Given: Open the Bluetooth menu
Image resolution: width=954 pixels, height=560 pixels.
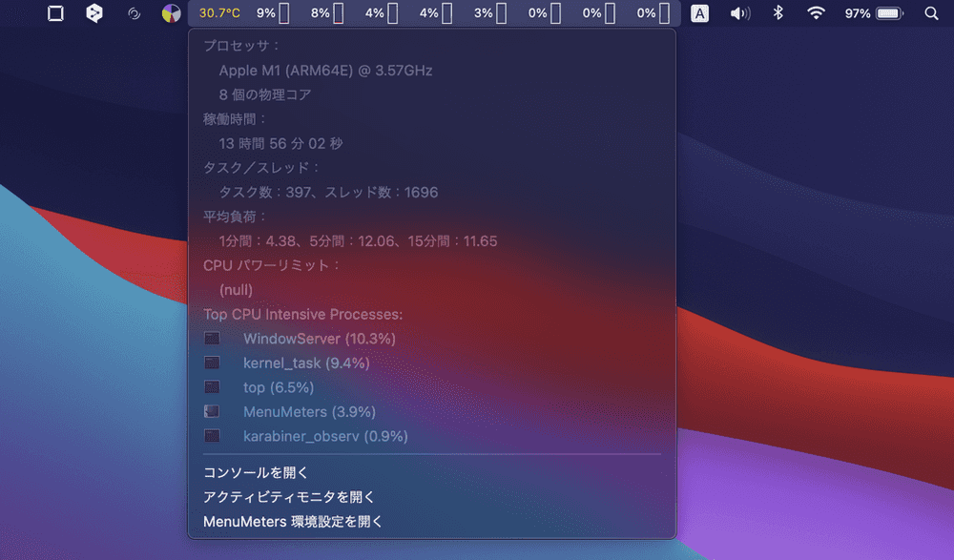Looking at the screenshot, I should point(778,12).
